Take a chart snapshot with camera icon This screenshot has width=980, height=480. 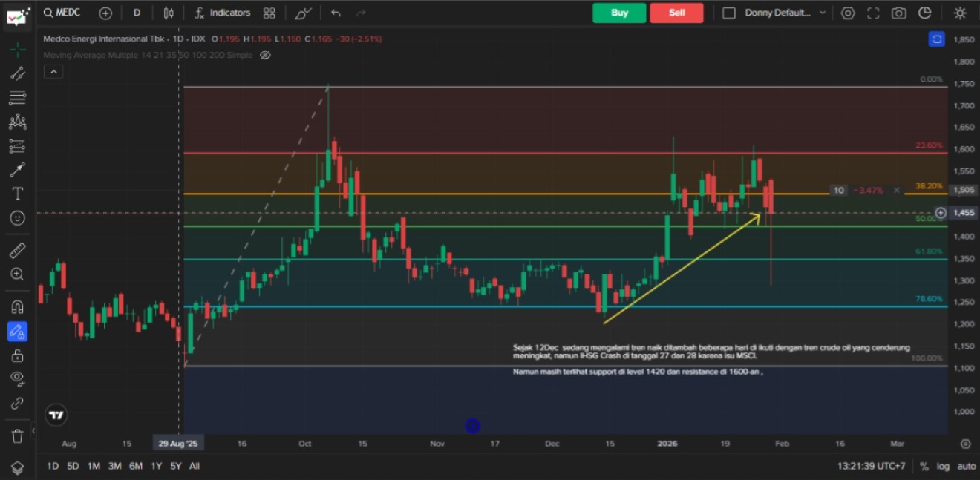(899, 13)
